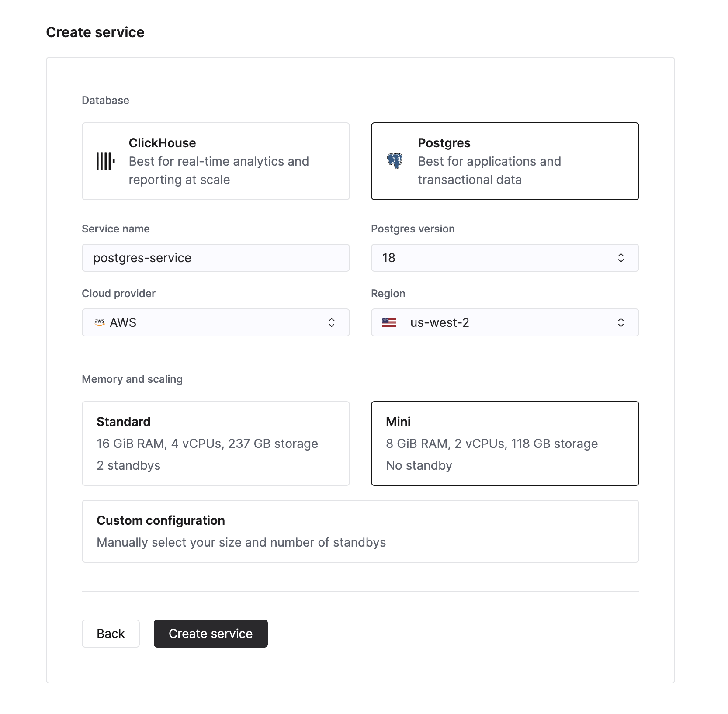Image resolution: width=728 pixels, height=714 pixels.
Task: Open the Region dropdown showing us-west-2
Action: coord(505,322)
